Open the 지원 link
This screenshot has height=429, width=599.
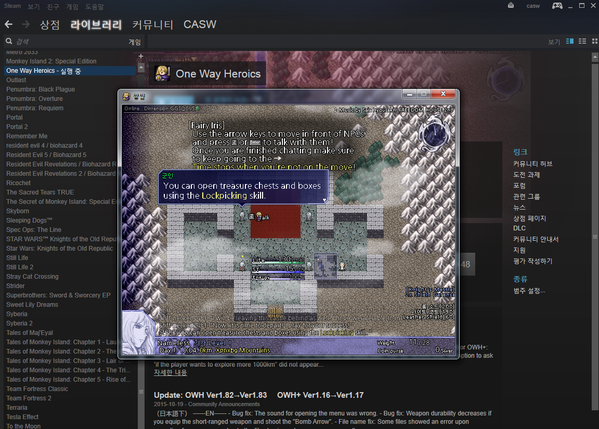tap(519, 250)
